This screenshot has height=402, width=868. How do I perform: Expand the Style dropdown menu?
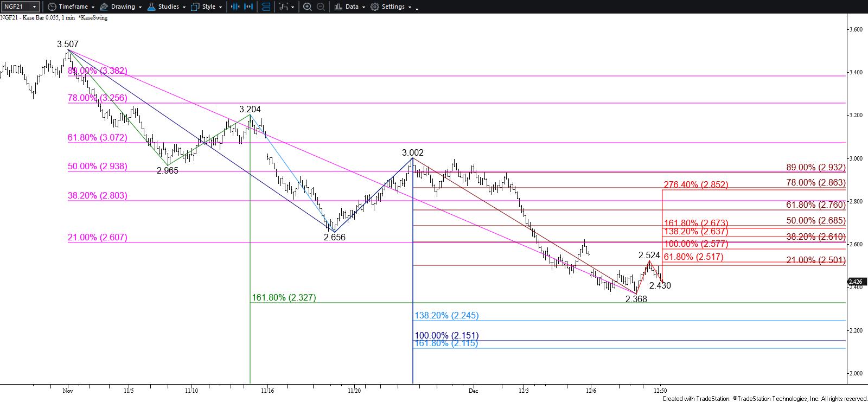coord(220,7)
